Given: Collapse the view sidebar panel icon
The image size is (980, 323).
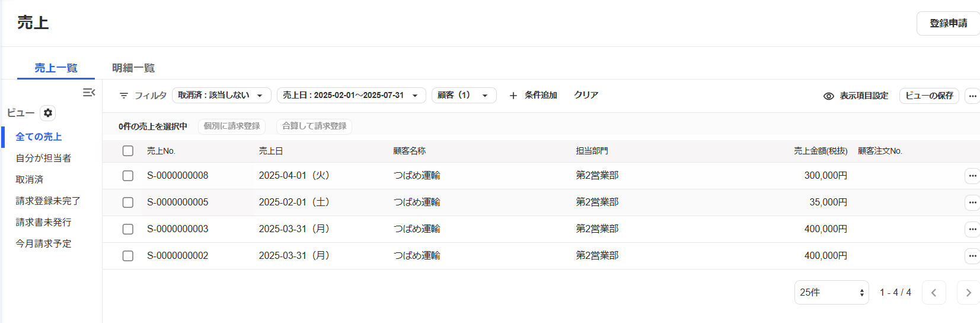Looking at the screenshot, I should point(89,92).
